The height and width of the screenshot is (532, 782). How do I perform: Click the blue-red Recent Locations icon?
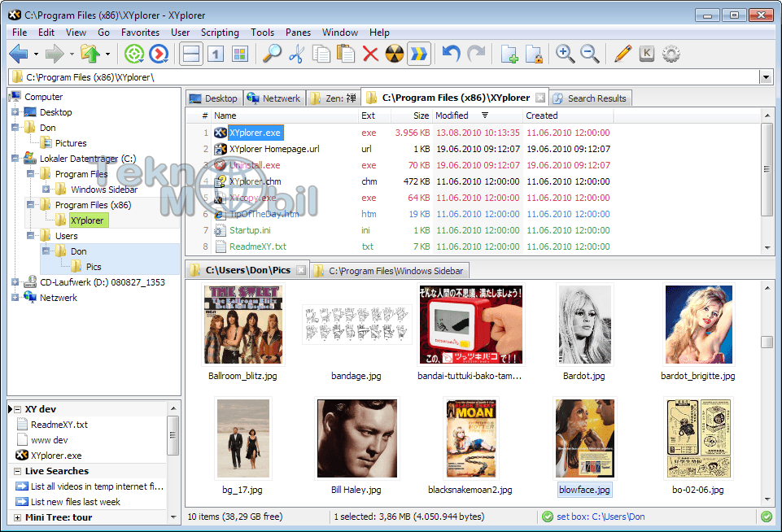(x=159, y=54)
